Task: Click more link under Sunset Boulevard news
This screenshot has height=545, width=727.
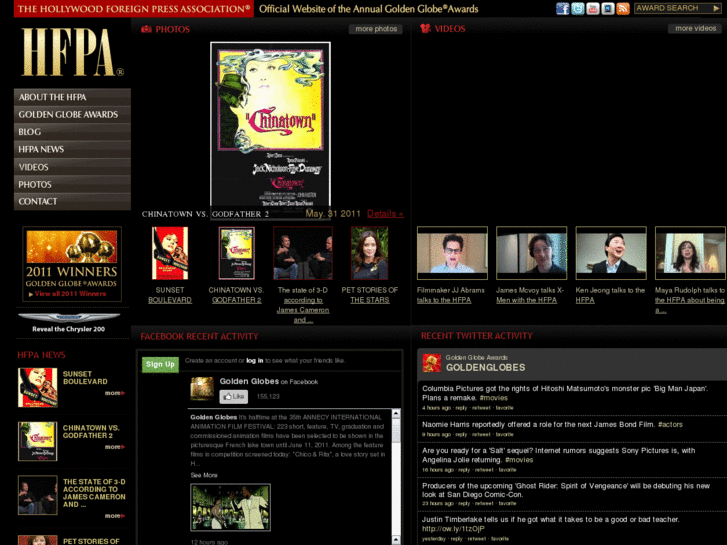Action: pos(115,393)
